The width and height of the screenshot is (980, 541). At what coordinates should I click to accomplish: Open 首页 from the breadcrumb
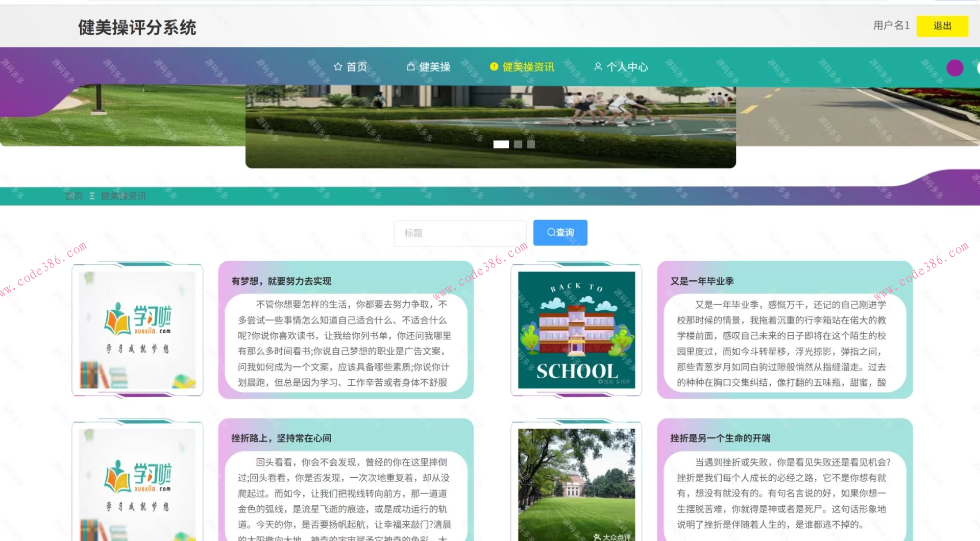coord(73,195)
